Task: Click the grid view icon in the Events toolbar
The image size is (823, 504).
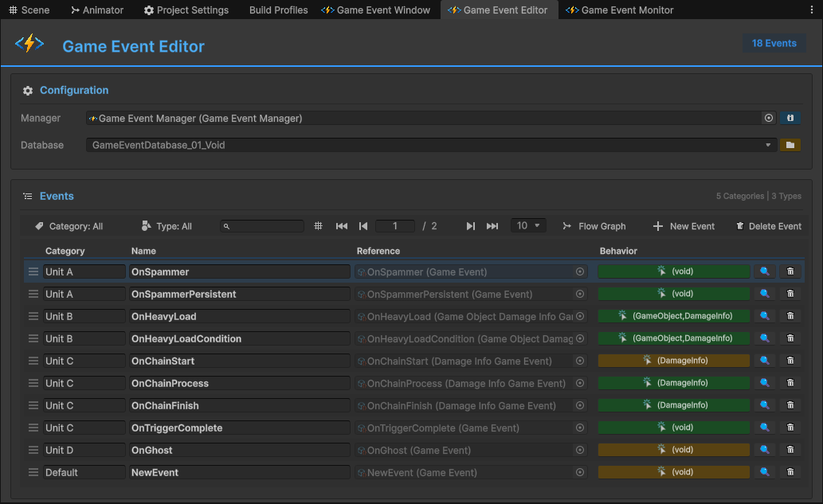Action: click(319, 225)
